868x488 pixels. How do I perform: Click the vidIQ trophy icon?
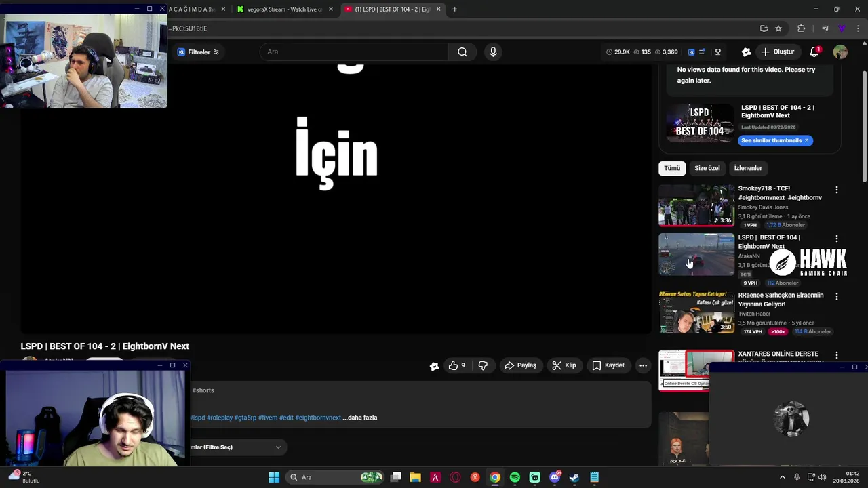click(717, 52)
